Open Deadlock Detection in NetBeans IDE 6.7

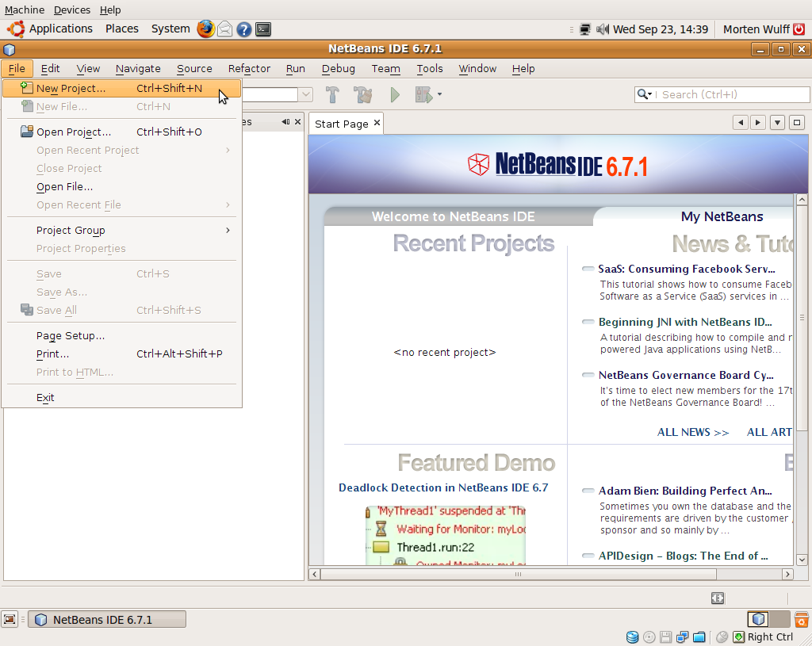tap(442, 487)
